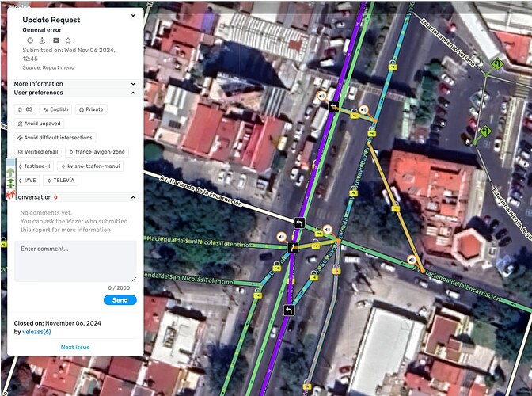Click the lock icon midway on the long yellow diagonal
Screen dimensions: 532x396
tap(396, 207)
